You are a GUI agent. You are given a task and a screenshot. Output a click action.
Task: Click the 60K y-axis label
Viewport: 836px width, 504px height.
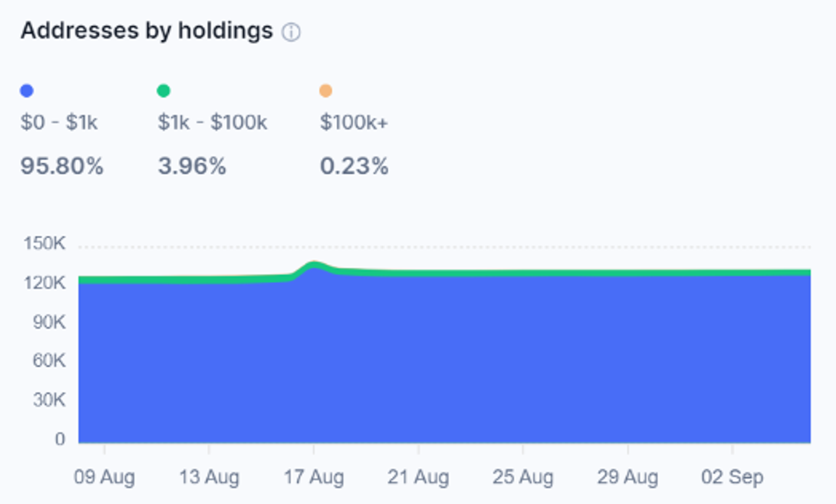(x=49, y=361)
